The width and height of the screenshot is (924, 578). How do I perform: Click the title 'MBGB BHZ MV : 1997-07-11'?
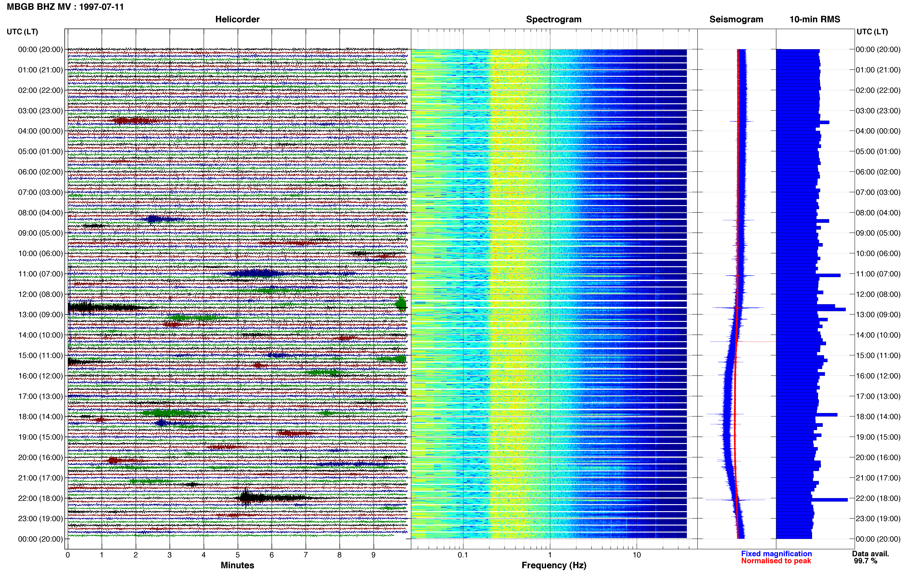click(x=65, y=6)
